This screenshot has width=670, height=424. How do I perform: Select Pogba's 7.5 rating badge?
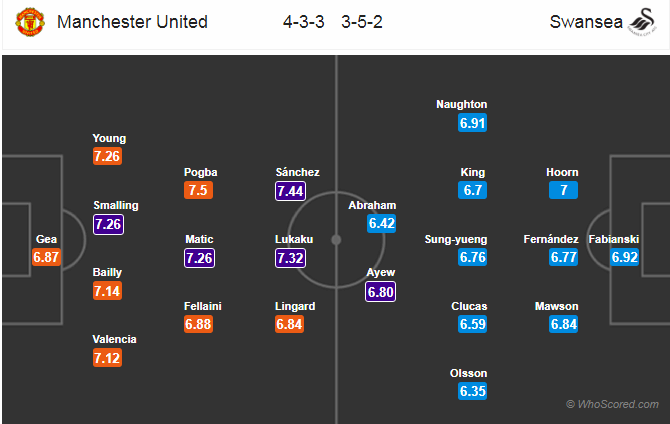pyautogui.click(x=200, y=190)
